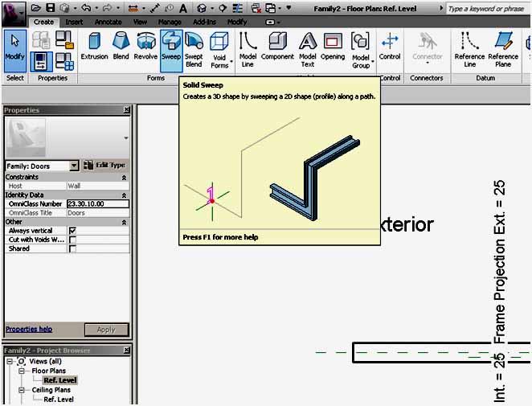Choose the Revolve tool

(145, 47)
